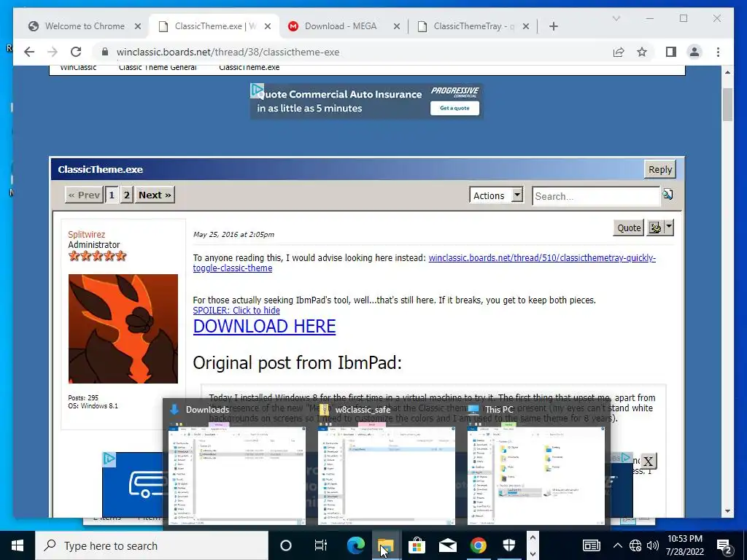Image resolution: width=747 pixels, height=560 pixels.
Task: Click File Explorer taskbar icon
Action: 386,545
